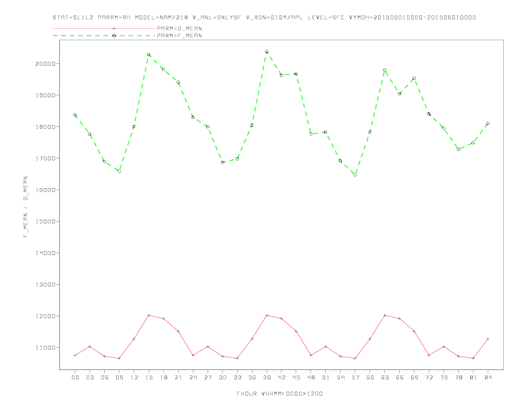Click the F_MEAN low marker at hour 57
Screen dimensions: 532x411
pyautogui.click(x=355, y=175)
